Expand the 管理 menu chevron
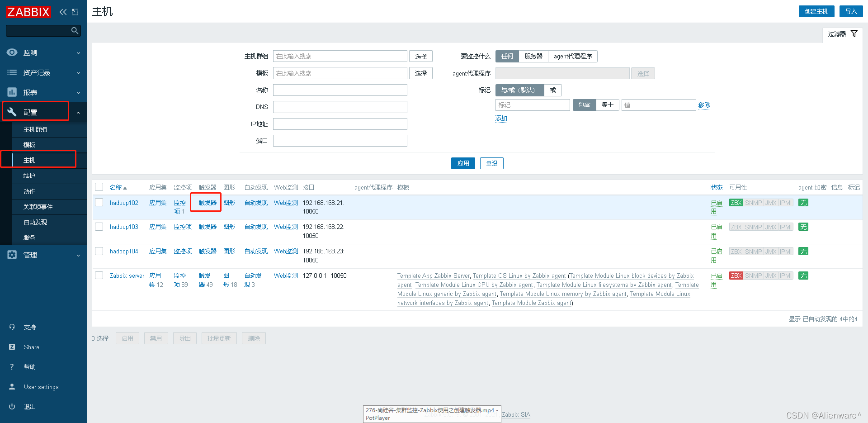The height and width of the screenshot is (423, 868). (78, 255)
